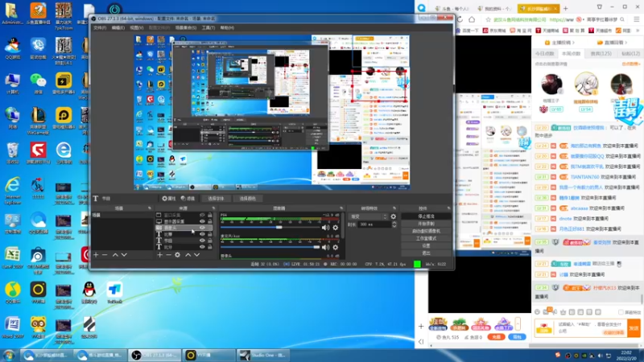
Task: Toggle visibility of sixth source text row
Action: point(202,247)
